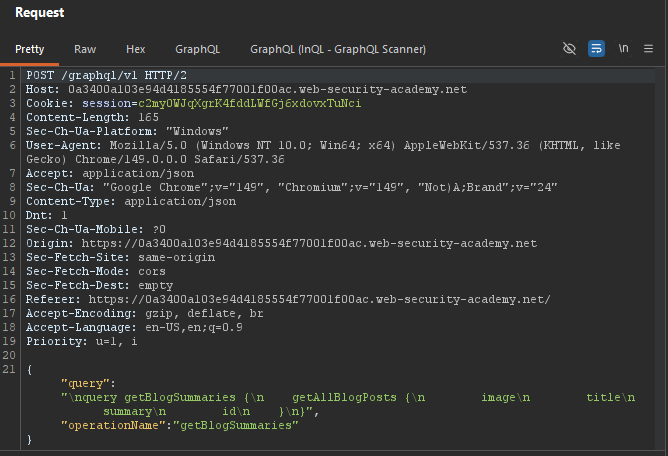Click the Request panel title
This screenshot has width=668, height=456.
[40, 13]
